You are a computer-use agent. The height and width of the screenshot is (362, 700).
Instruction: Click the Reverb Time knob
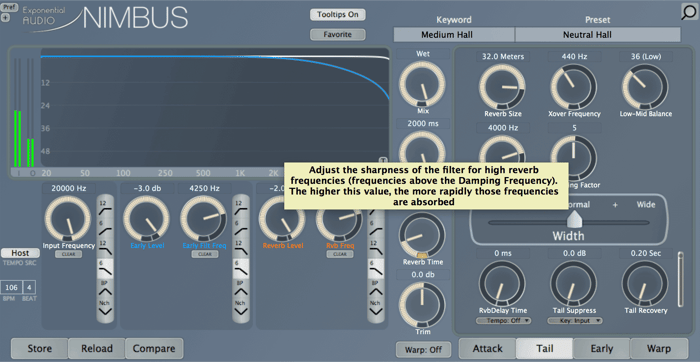422,235
